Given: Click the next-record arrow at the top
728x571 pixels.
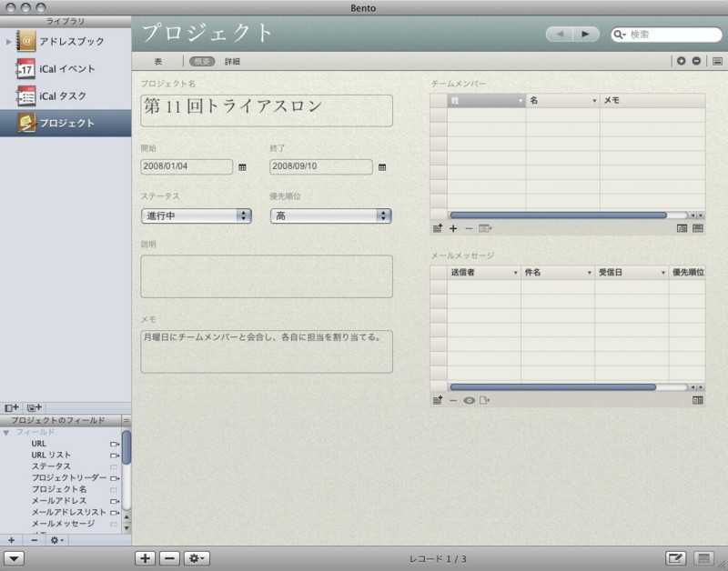Looking at the screenshot, I should click(583, 34).
